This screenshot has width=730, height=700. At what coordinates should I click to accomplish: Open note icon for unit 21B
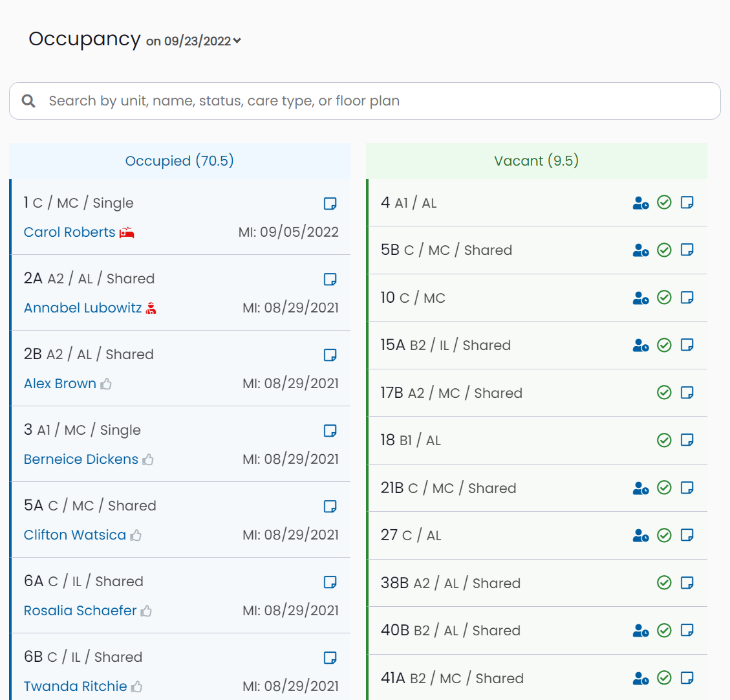click(x=687, y=488)
